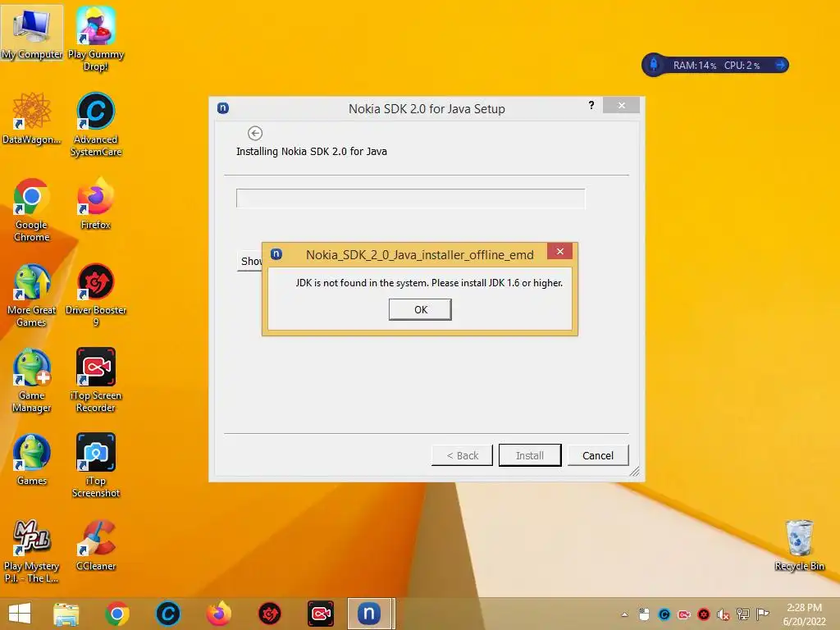Open iTop Screen Recorder from taskbar
840x630 pixels.
tap(321, 614)
